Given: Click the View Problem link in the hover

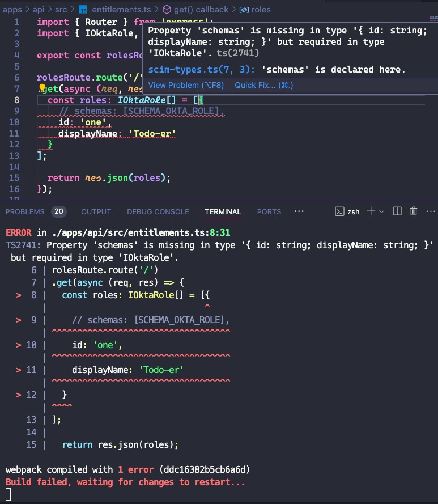Looking at the screenshot, I should [186, 85].
